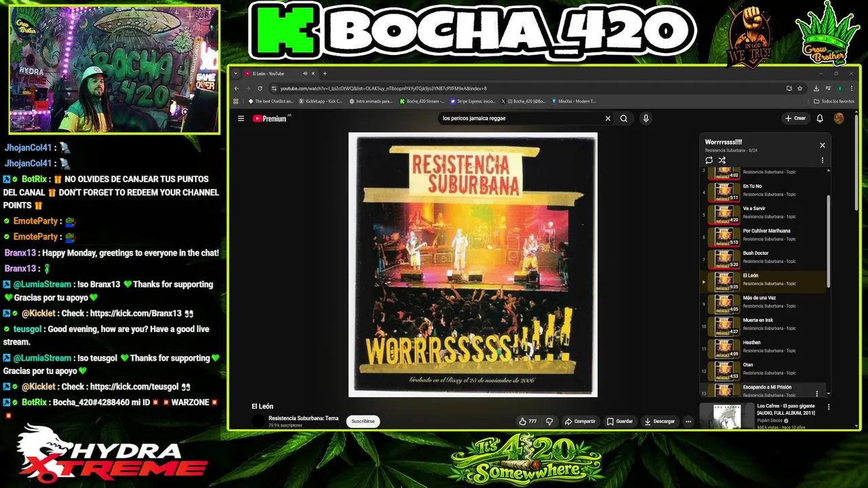Like the El León video
This screenshot has width=868, height=488.
pos(528,421)
